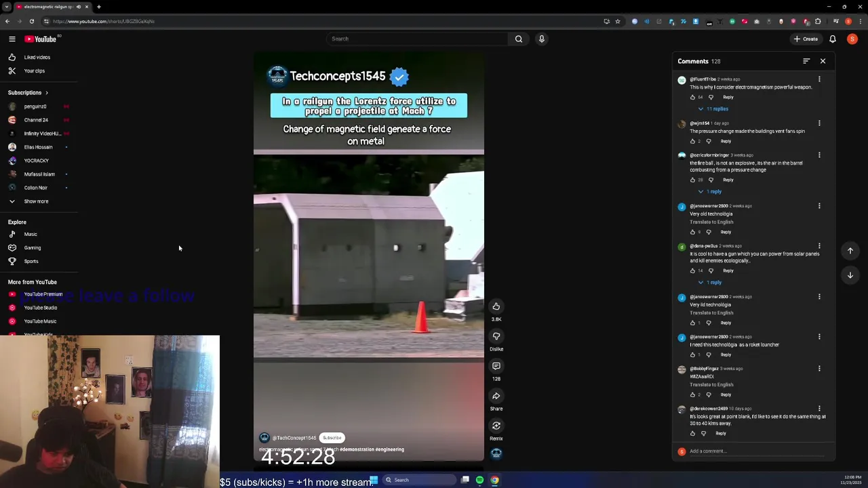Viewport: 868px width, 488px height.
Task: Open the Chrome three-dot menu
Action: point(860,21)
